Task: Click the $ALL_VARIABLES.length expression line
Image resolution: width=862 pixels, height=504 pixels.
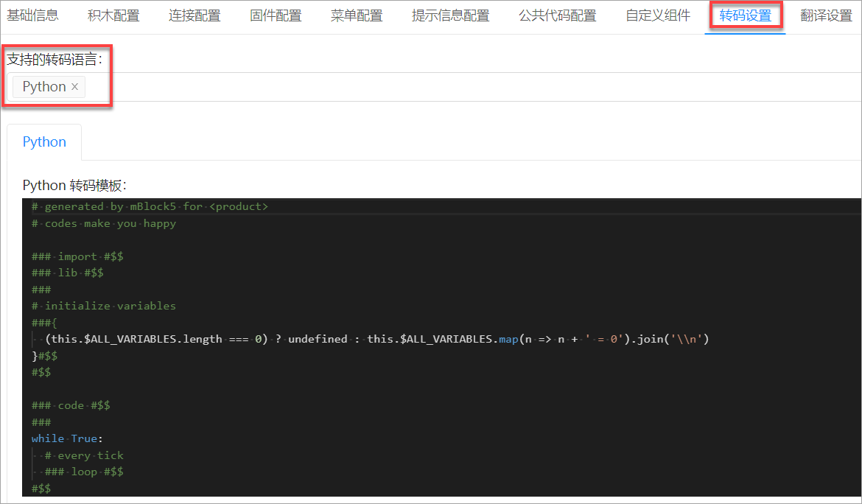Action: point(377,339)
